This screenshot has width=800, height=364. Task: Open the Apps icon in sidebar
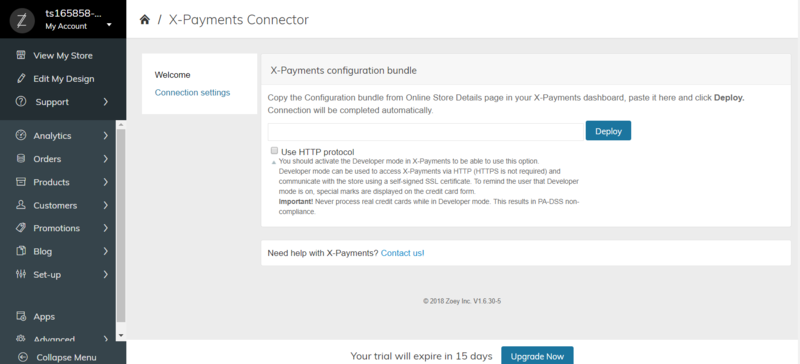click(21, 317)
